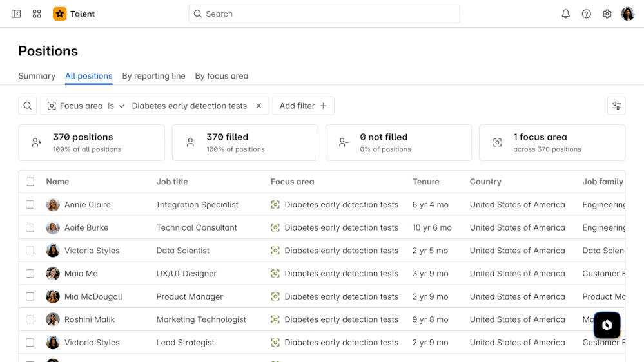This screenshot has width=644, height=362.
Task: Click the Talent star logo
Action: click(x=59, y=14)
